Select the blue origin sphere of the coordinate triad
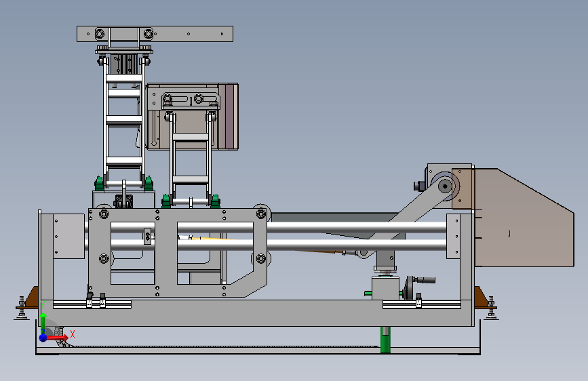Screen dimensions: 588x381 (x=43, y=338)
